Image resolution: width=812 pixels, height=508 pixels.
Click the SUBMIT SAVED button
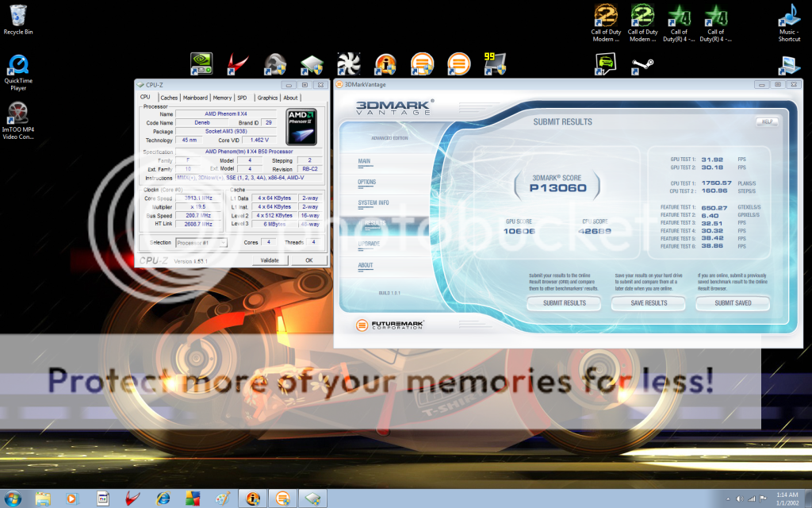[733, 303]
